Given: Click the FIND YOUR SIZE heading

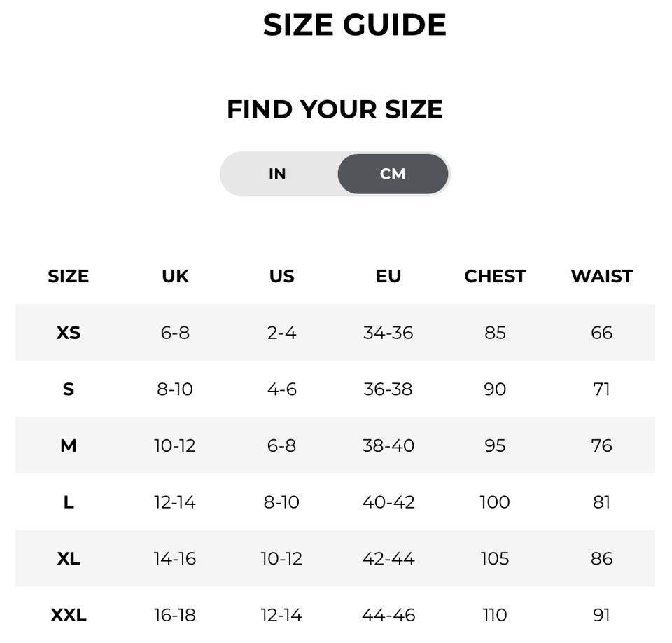Looking at the screenshot, I should click(x=335, y=109).
